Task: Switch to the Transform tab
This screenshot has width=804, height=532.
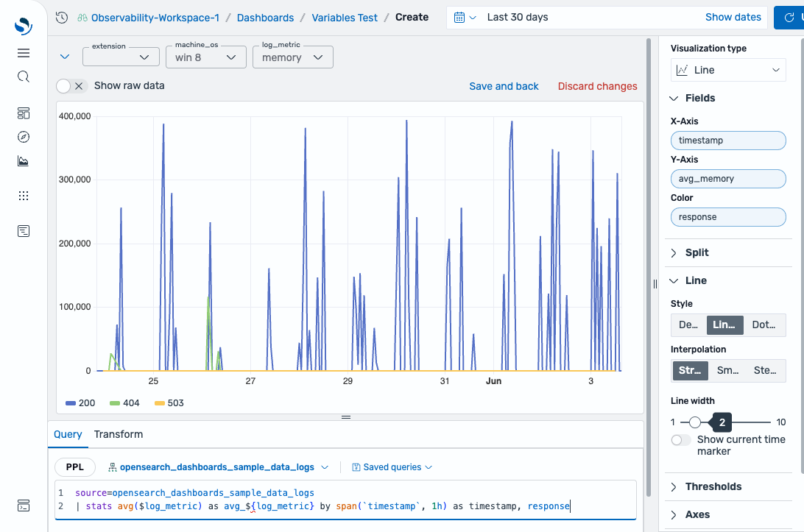Action: click(119, 435)
